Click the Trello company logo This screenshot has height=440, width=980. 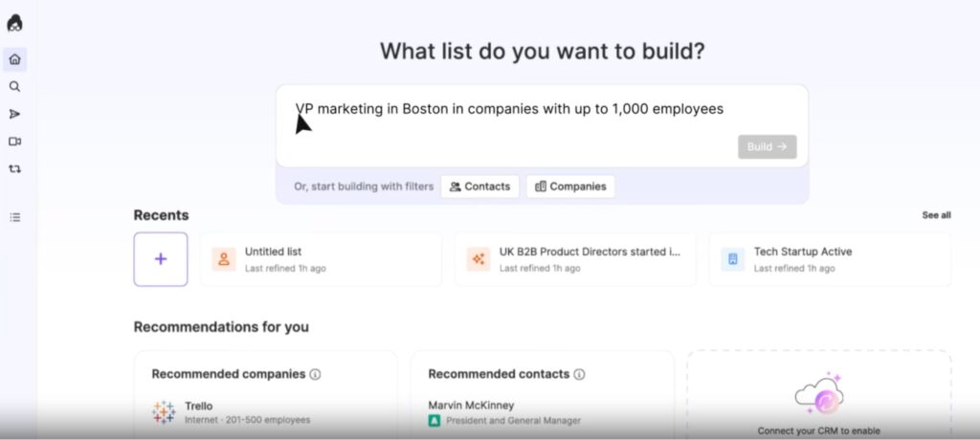[x=164, y=412]
